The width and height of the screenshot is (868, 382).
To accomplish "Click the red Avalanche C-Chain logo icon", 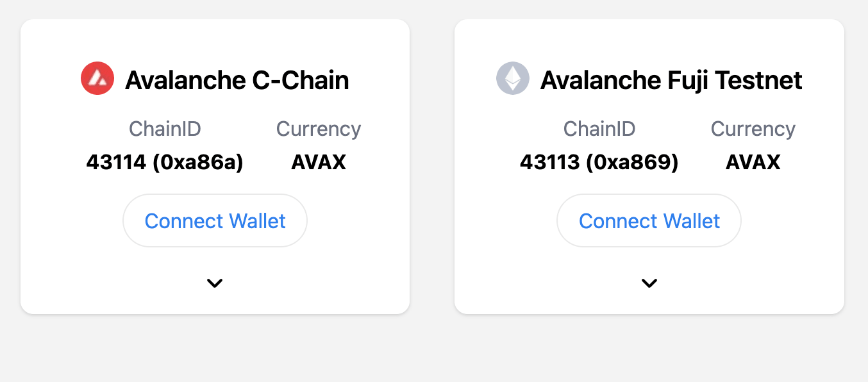I will (97, 79).
